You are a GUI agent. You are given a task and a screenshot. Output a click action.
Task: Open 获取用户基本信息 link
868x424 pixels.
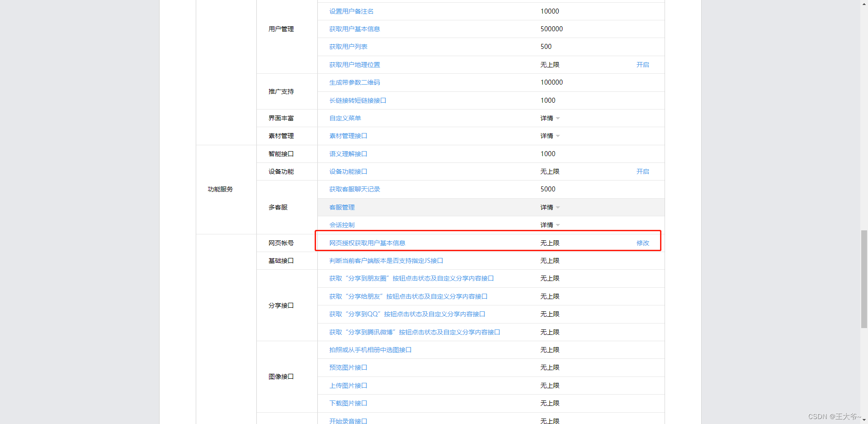click(354, 29)
